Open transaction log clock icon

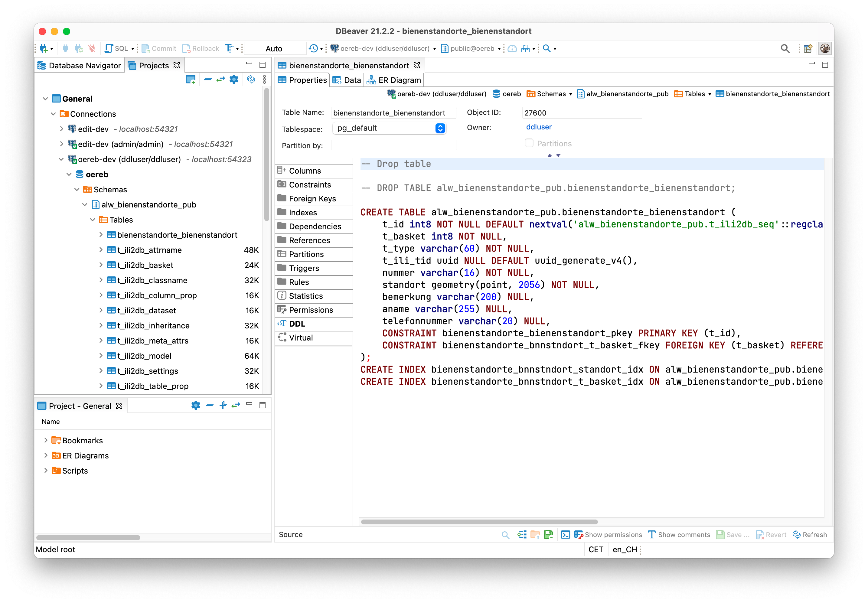click(313, 48)
